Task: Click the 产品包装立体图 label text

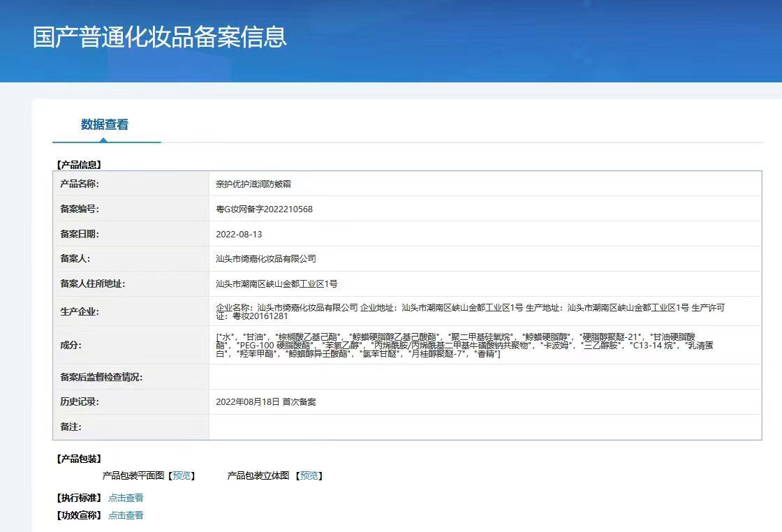Action: [258, 475]
